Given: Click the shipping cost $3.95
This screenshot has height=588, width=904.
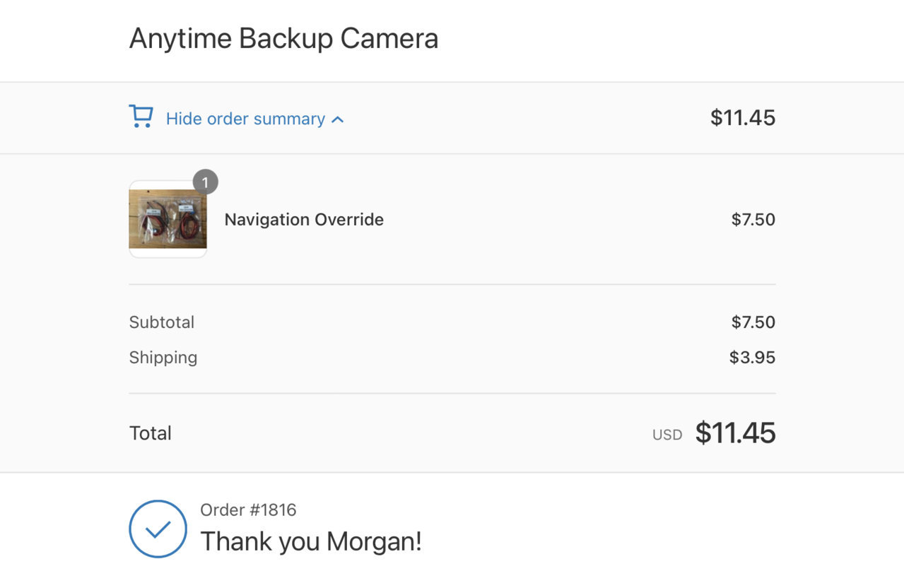Looking at the screenshot, I should click(x=753, y=358).
